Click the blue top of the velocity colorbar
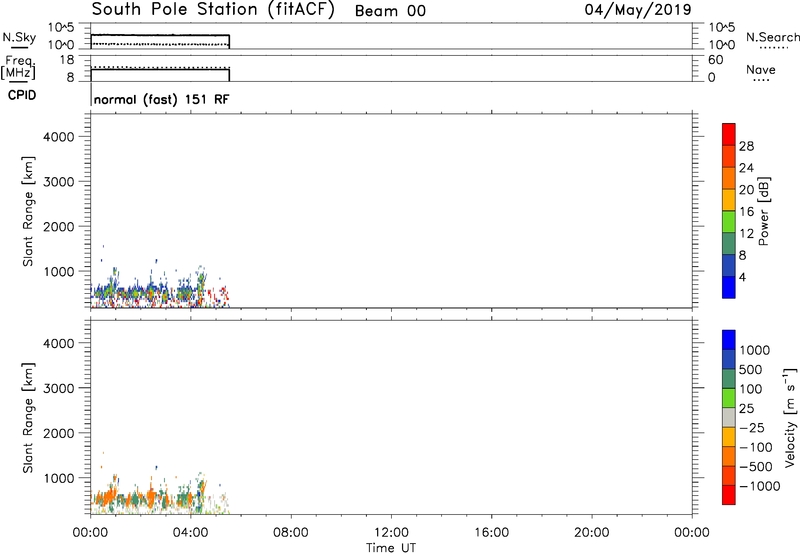Viewport: 800px width, 554px height. click(x=729, y=340)
